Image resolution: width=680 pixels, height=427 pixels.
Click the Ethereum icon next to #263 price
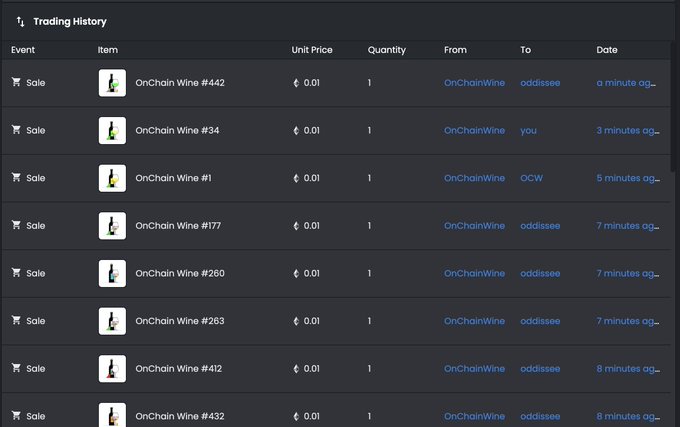[296, 321]
